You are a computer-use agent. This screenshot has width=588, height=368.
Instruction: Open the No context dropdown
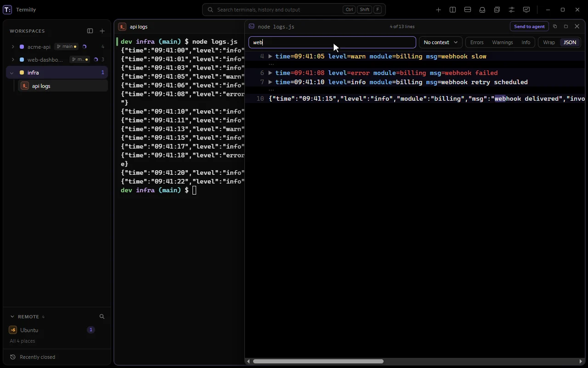pos(441,42)
